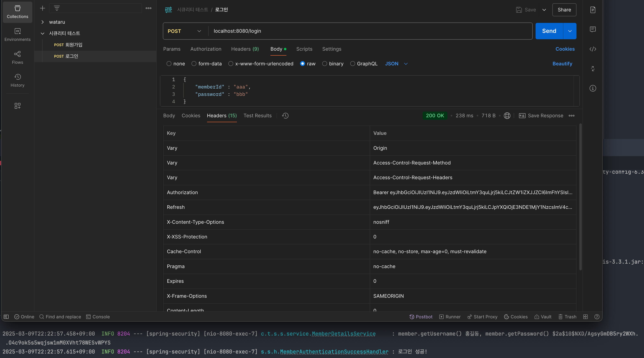Click the Beautify link

pos(562,64)
